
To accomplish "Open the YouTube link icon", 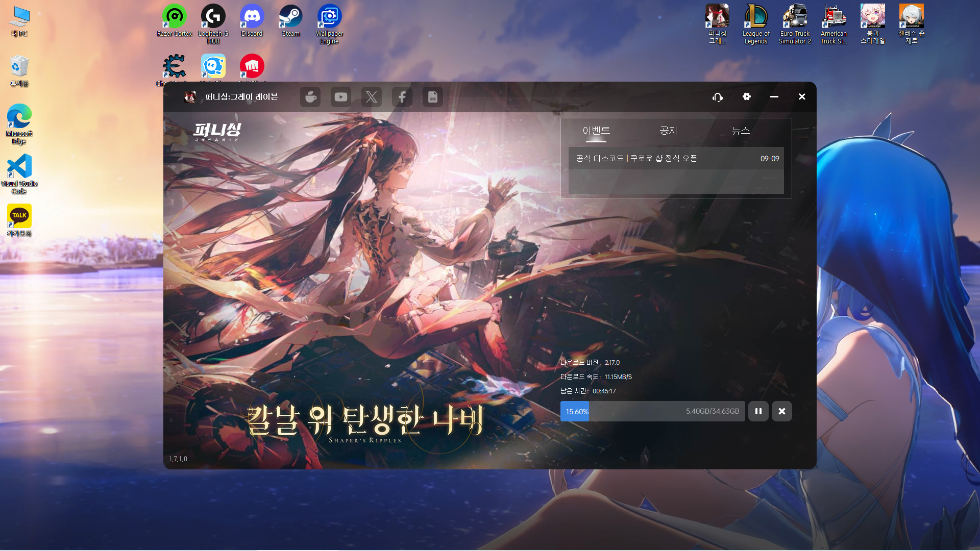I will point(341,97).
